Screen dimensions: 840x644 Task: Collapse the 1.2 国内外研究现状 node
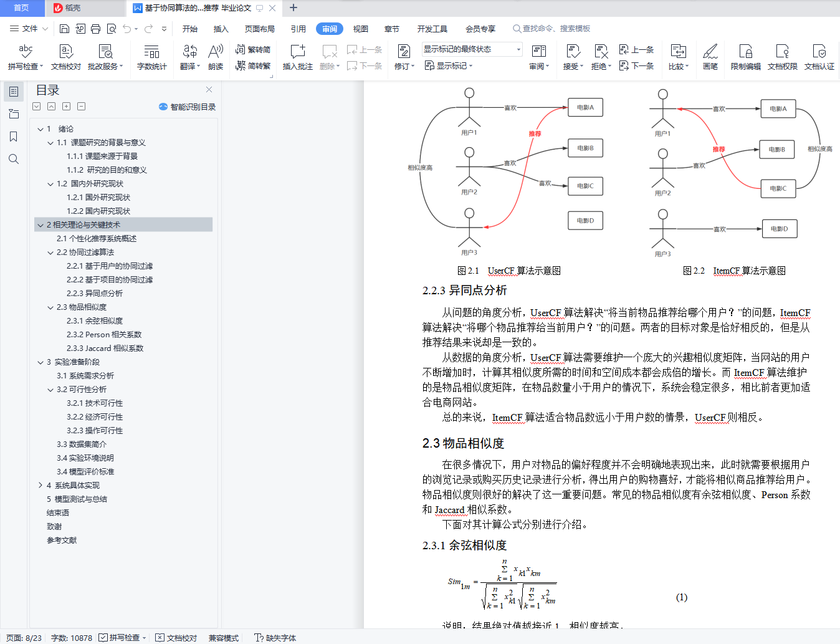tap(50, 184)
